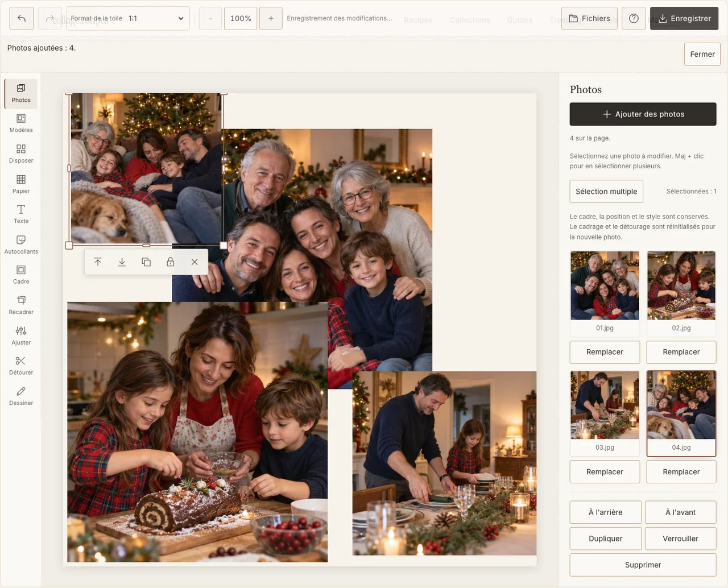Click the Dupliquer button
The width and height of the screenshot is (728, 588).
tap(606, 539)
